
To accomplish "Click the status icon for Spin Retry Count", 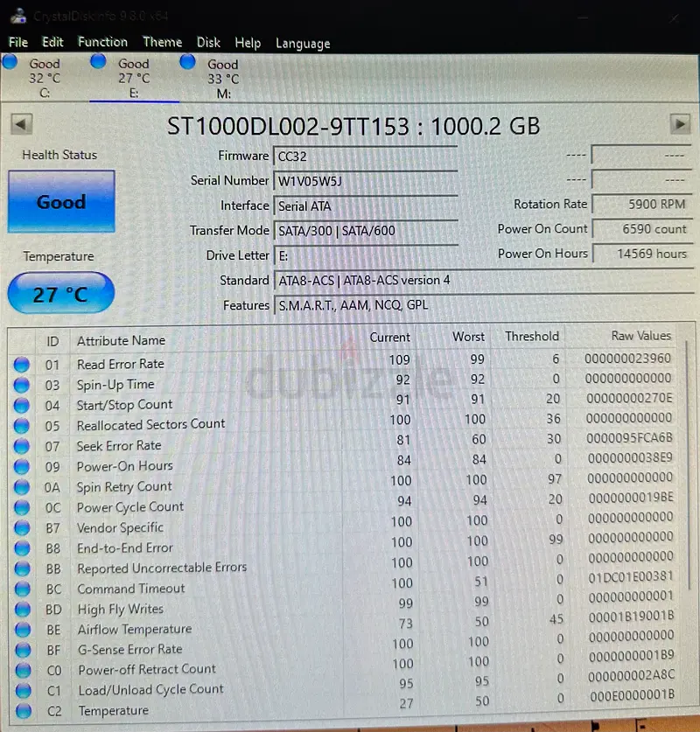I will (x=22, y=487).
